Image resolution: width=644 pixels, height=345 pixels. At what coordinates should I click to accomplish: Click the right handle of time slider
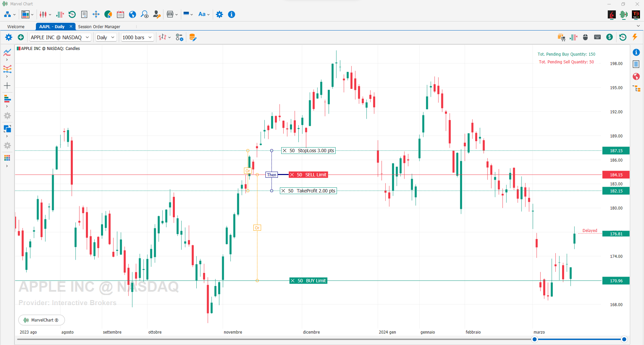pos(624,339)
